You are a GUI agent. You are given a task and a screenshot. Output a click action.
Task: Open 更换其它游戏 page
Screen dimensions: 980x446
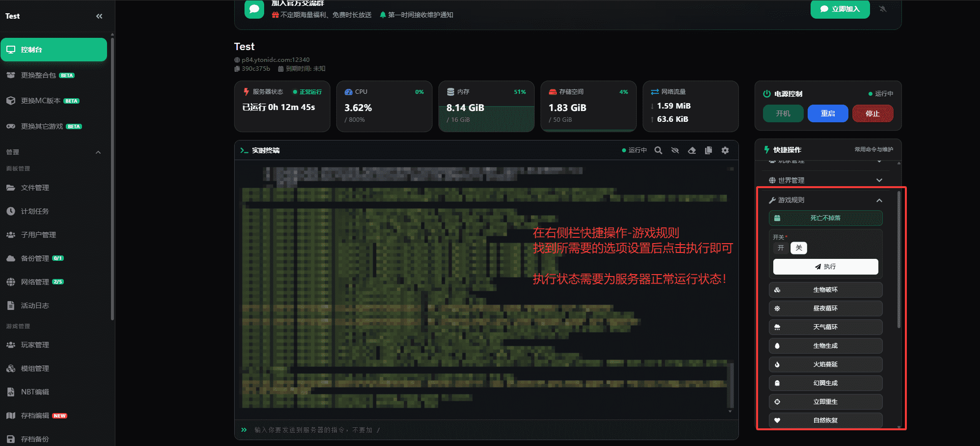pyautogui.click(x=54, y=126)
